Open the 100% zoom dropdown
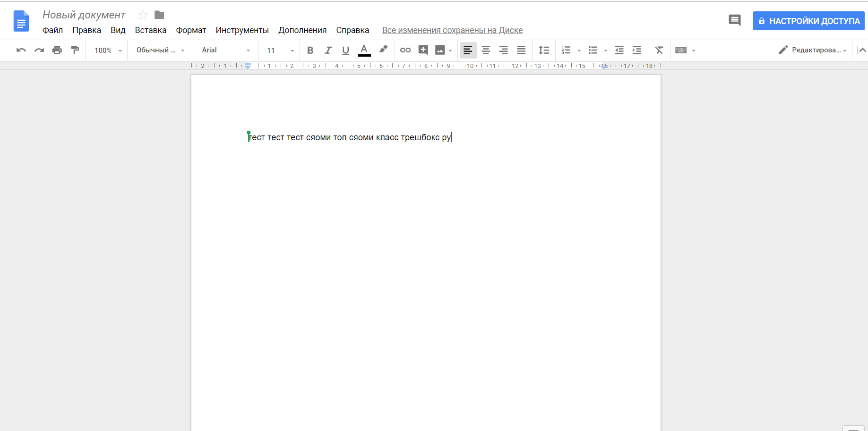This screenshot has width=868, height=431. (108, 50)
